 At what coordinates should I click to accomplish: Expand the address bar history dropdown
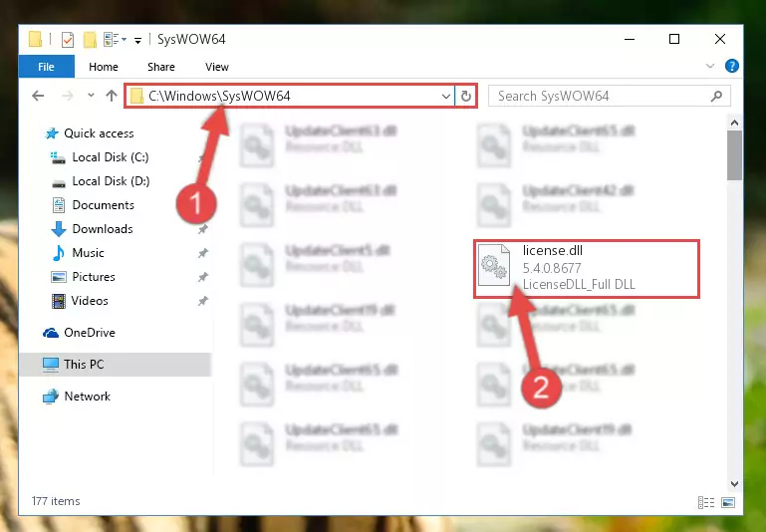(445, 97)
